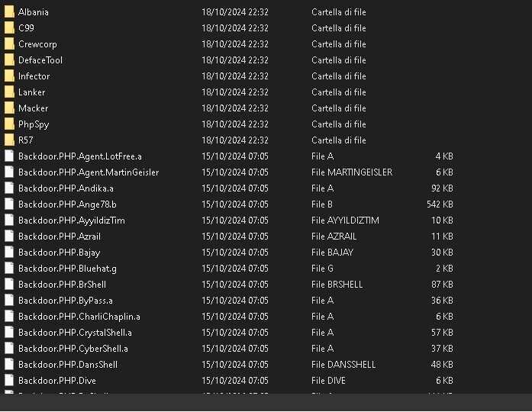532x412 pixels.
Task: Select the file icon of Backdoor.PHP.Dive
Action: [9, 381]
